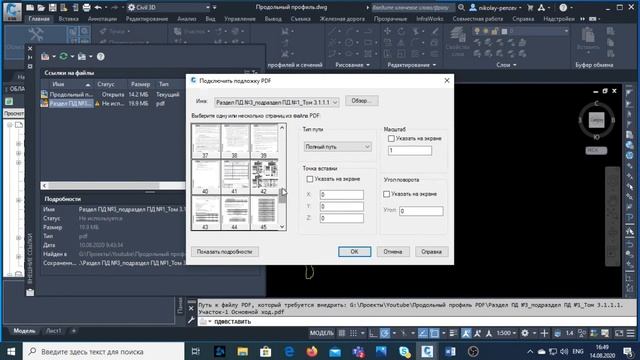This screenshot has height=360, width=640.
Task: Open the Civil 3D workspace dropdown
Action: (x=169, y=7)
